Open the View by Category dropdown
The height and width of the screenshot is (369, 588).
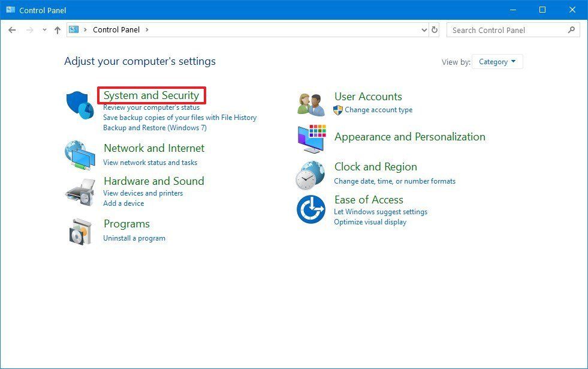[497, 61]
